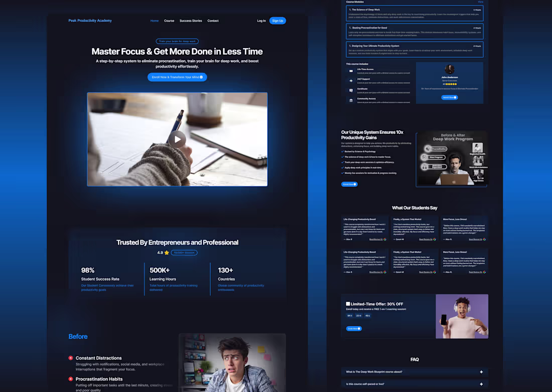Click checkmark beside Apply deep work principles

click(x=343, y=168)
